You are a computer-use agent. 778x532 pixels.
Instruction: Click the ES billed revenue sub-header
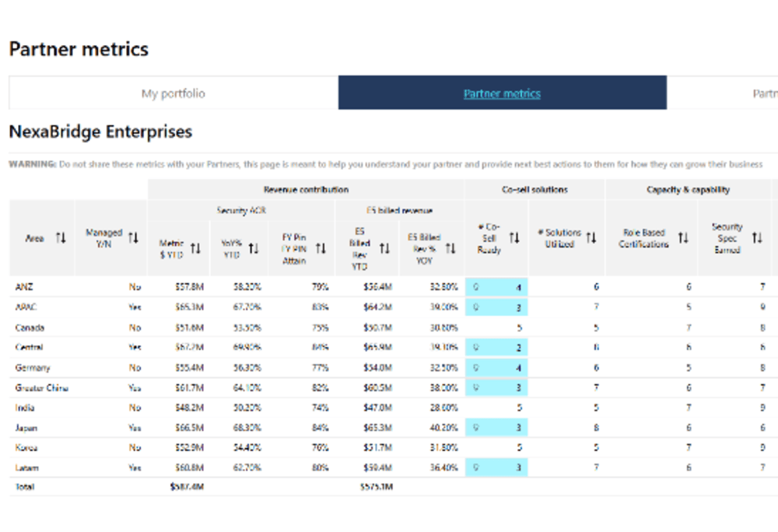tap(399, 210)
